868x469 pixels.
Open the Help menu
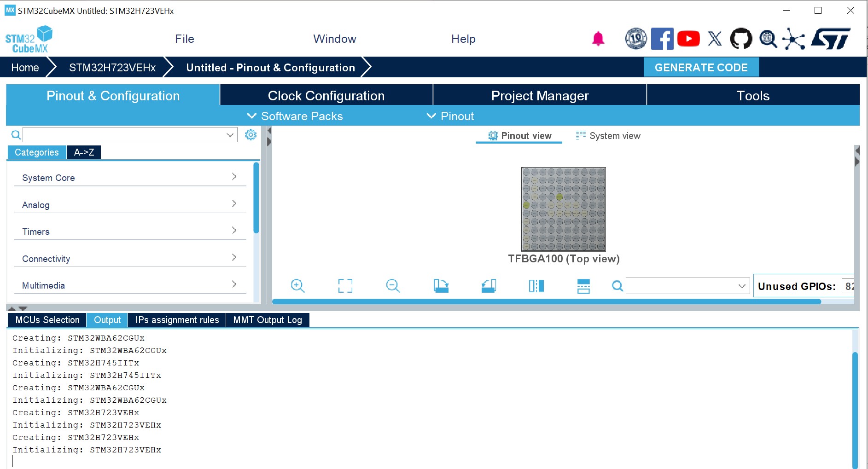click(463, 39)
